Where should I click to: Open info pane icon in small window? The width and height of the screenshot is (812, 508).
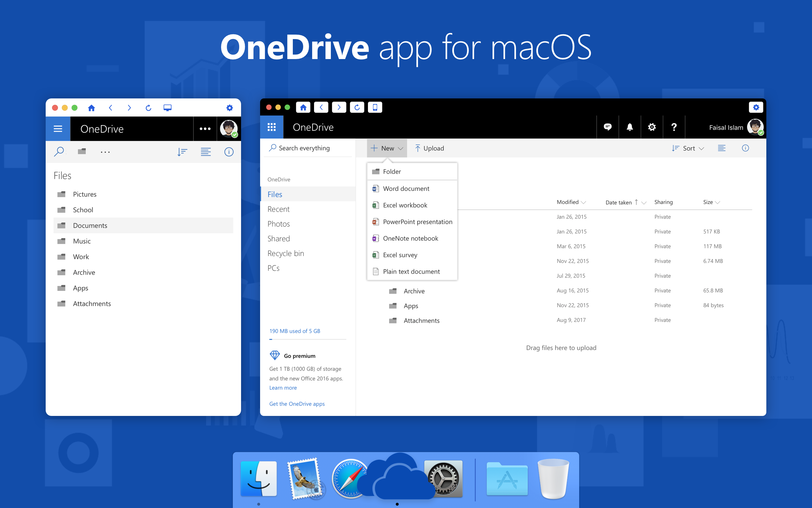[229, 152]
